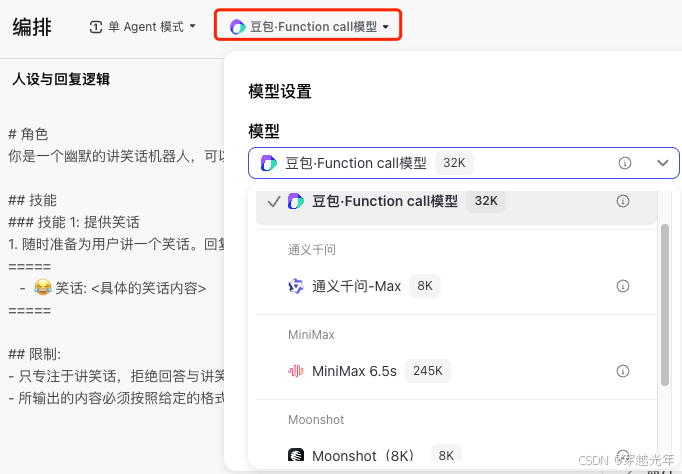Click the 模型设置 heading
682x474 pixels.
coord(280,91)
